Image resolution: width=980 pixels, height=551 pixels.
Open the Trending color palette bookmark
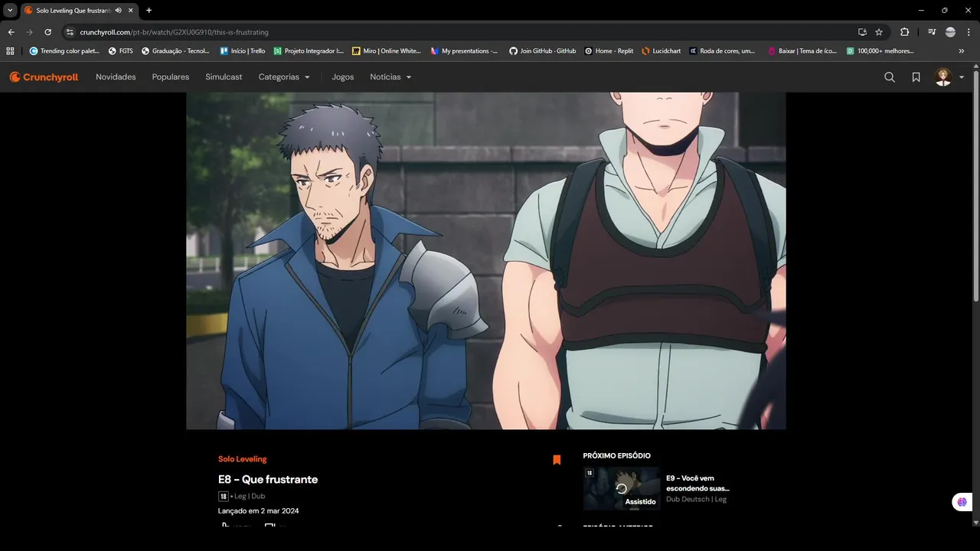64,51
